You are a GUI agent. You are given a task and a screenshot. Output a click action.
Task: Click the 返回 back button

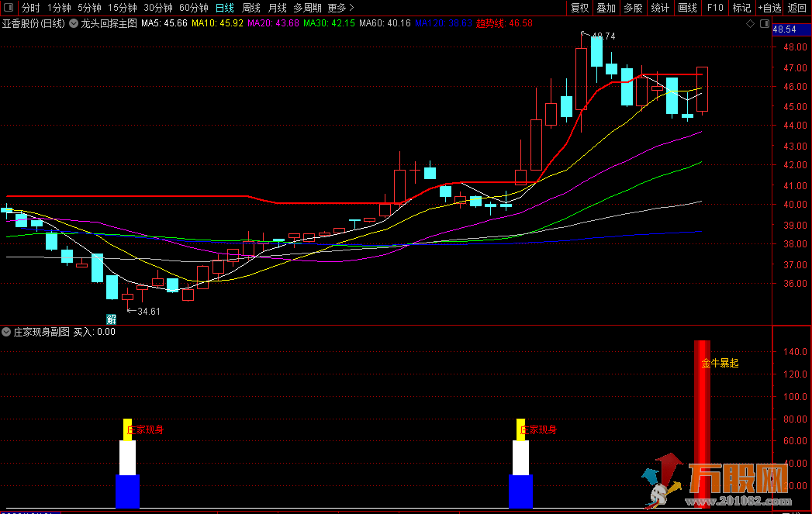(x=797, y=8)
